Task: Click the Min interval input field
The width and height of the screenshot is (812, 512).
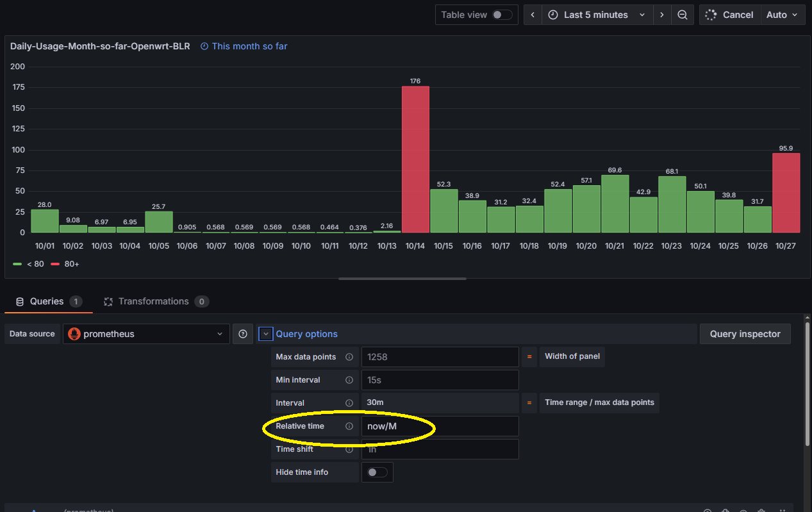Action: pos(440,380)
